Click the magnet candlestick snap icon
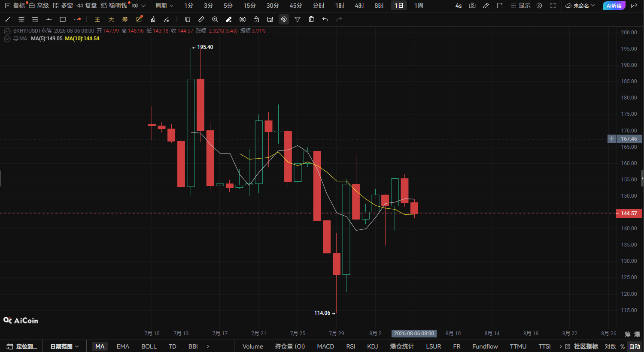The image size is (644, 352). click(x=243, y=19)
